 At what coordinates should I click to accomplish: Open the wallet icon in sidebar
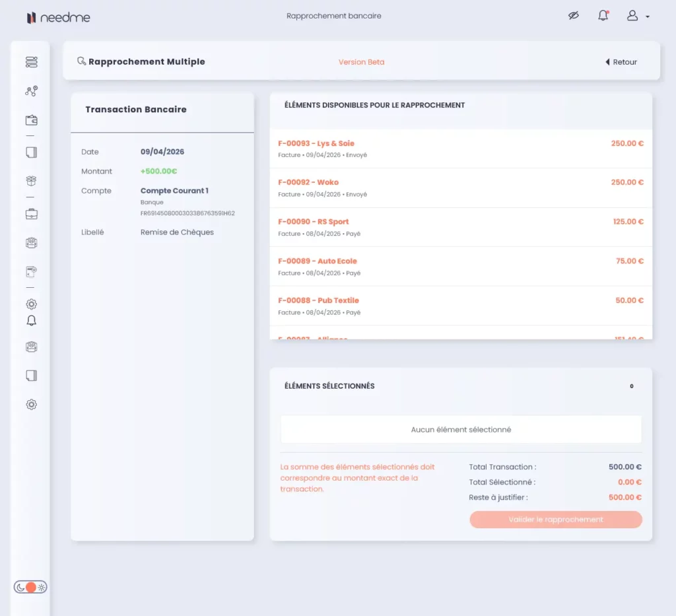pyautogui.click(x=31, y=120)
